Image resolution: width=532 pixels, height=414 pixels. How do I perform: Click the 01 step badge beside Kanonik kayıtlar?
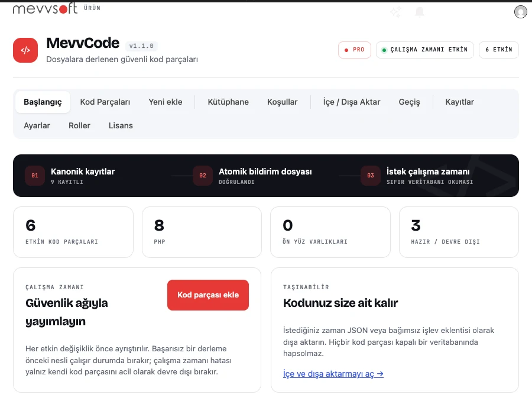click(x=35, y=176)
